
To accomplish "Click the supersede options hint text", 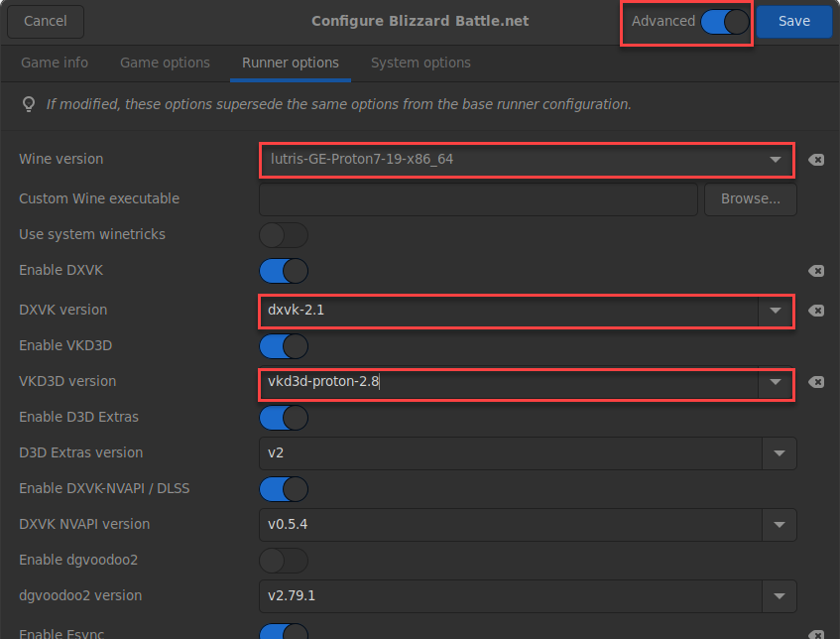I will (338, 104).
